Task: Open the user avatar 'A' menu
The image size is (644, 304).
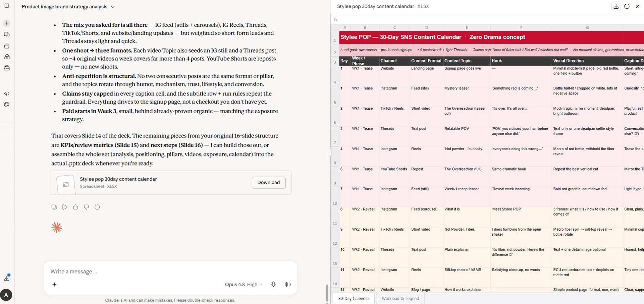Action: click(x=6, y=295)
